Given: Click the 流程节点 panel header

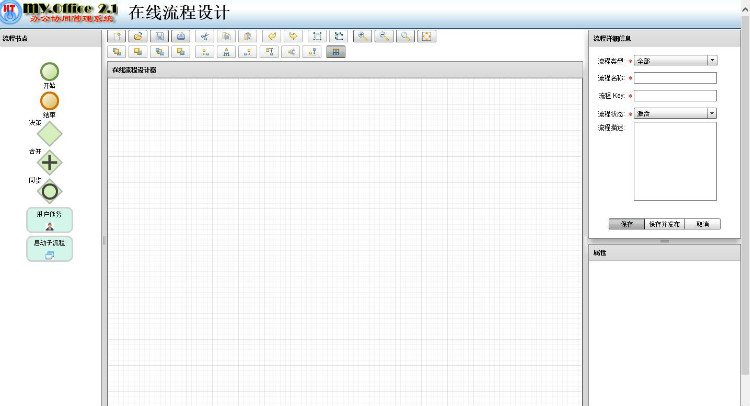Looking at the screenshot, I should [50, 38].
